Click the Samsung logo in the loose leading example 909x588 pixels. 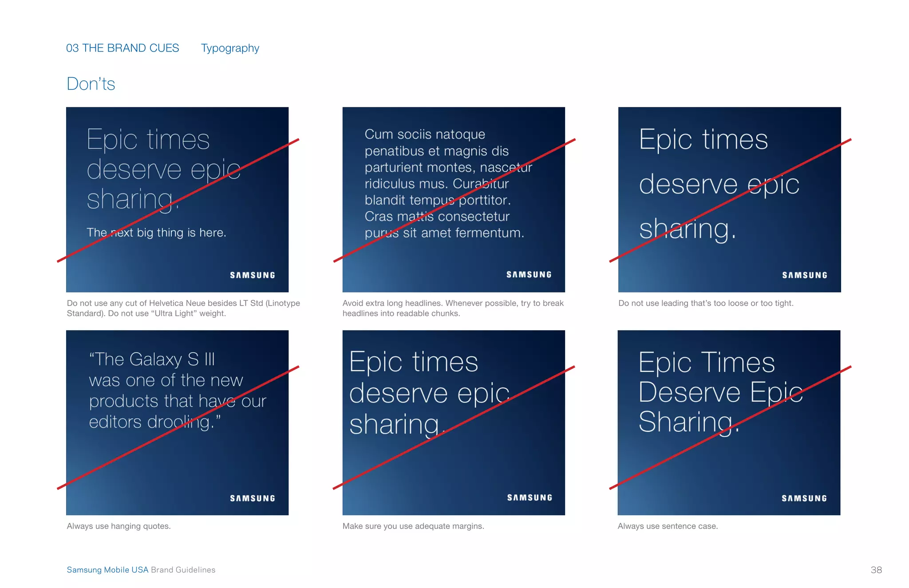(805, 275)
